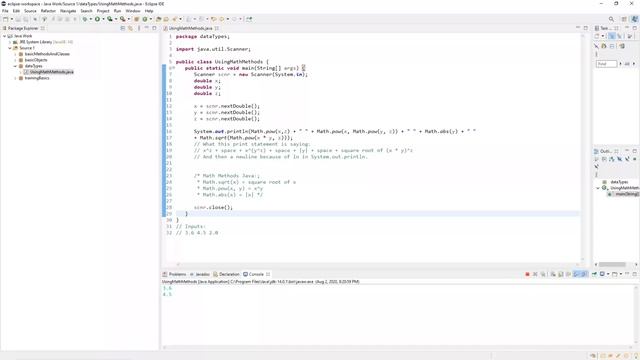Click the External Tools run icon
640x360 pixels.
tap(122, 19)
